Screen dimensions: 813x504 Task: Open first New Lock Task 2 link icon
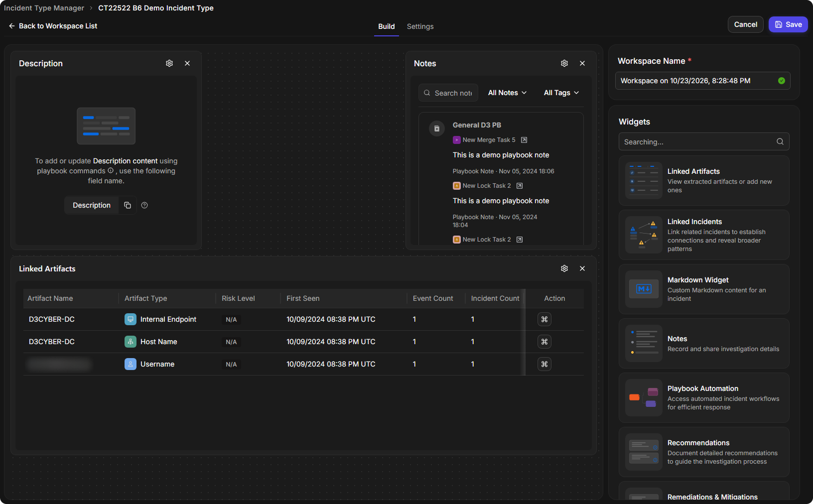(520, 186)
